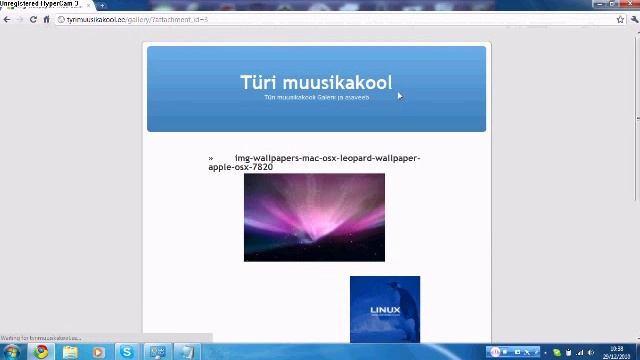Open the browser home page icon
The image size is (640, 360).
47,19
